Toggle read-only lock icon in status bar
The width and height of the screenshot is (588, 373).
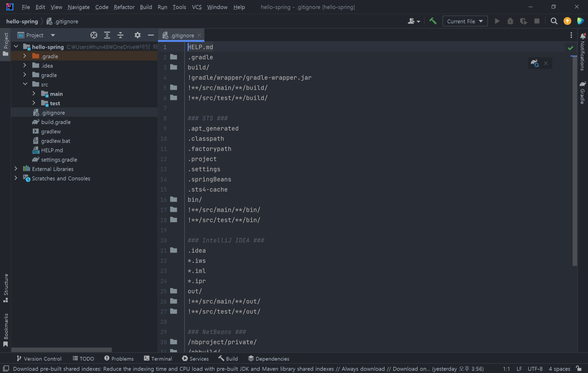click(x=579, y=369)
